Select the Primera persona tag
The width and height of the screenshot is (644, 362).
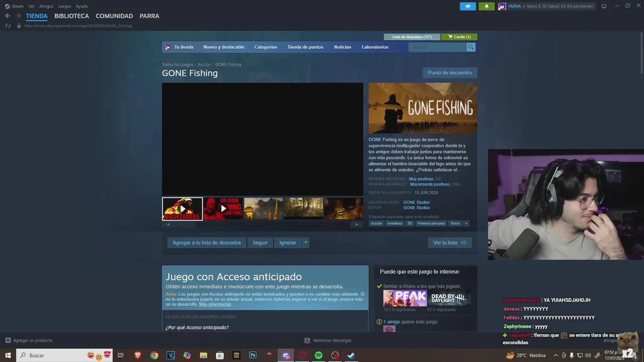(431, 223)
